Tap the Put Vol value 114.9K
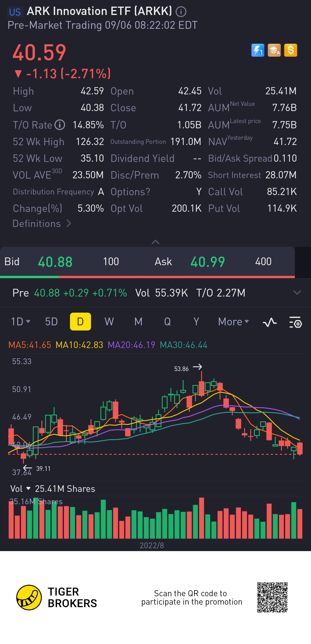311x644 pixels. (x=282, y=208)
